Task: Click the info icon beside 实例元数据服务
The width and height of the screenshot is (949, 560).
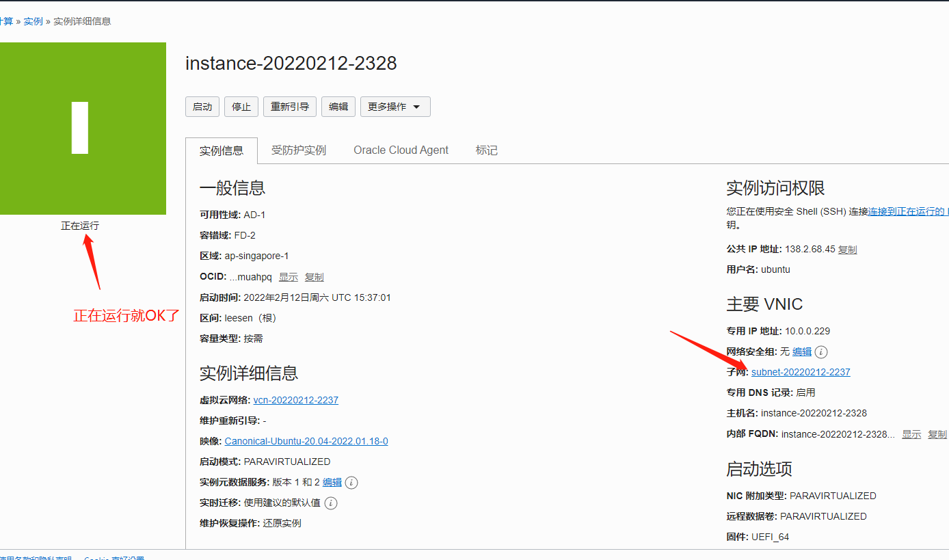Action: [x=351, y=482]
